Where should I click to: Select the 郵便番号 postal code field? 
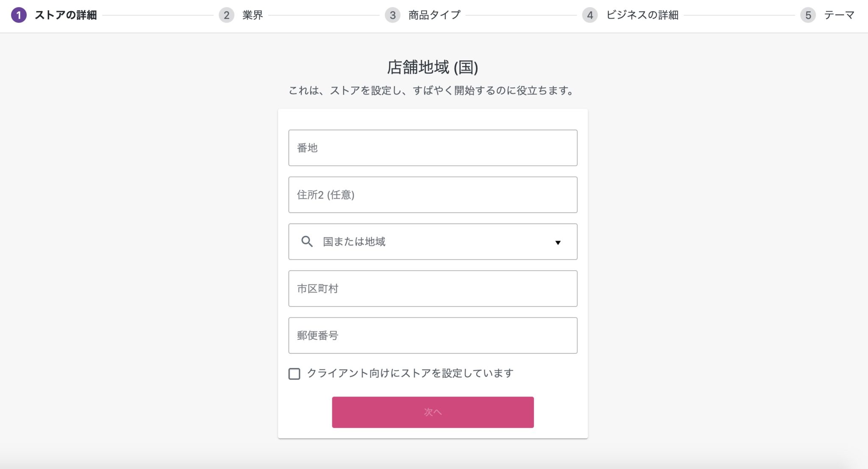click(432, 335)
